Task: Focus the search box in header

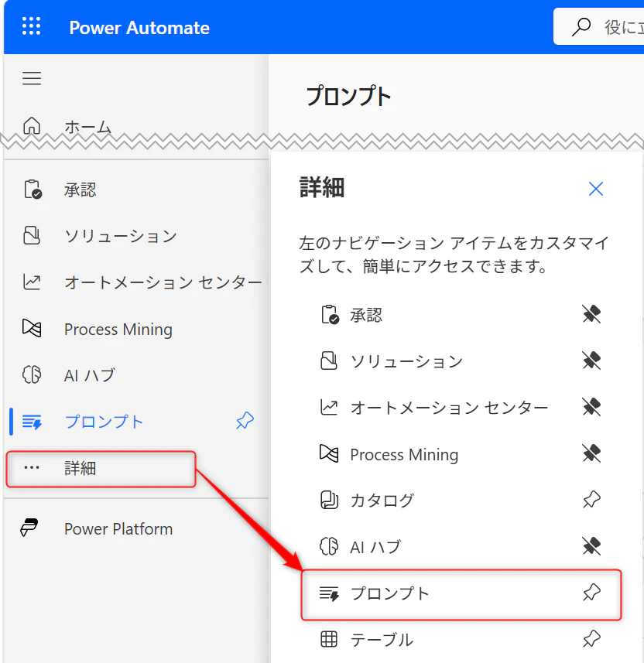Action: 598,26
